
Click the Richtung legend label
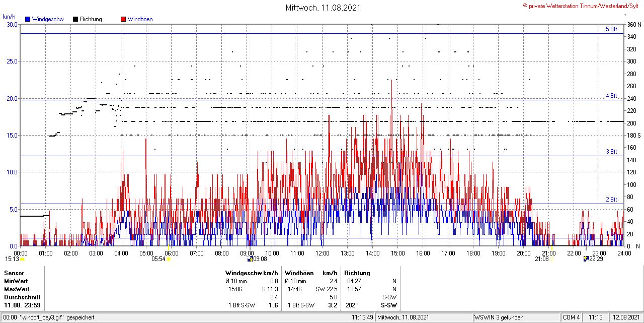click(91, 19)
